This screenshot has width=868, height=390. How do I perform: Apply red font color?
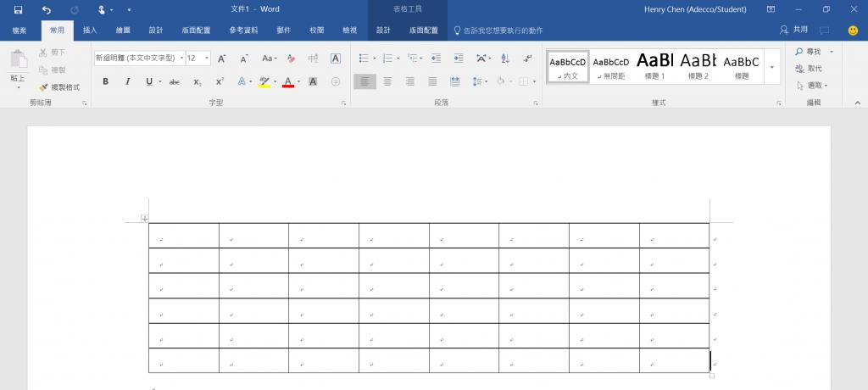[x=288, y=81]
